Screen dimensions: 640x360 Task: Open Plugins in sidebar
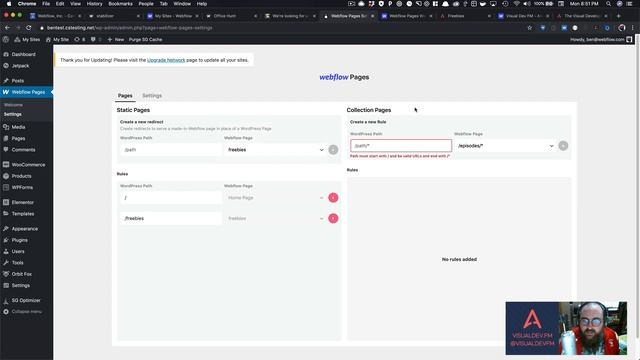[x=20, y=240]
